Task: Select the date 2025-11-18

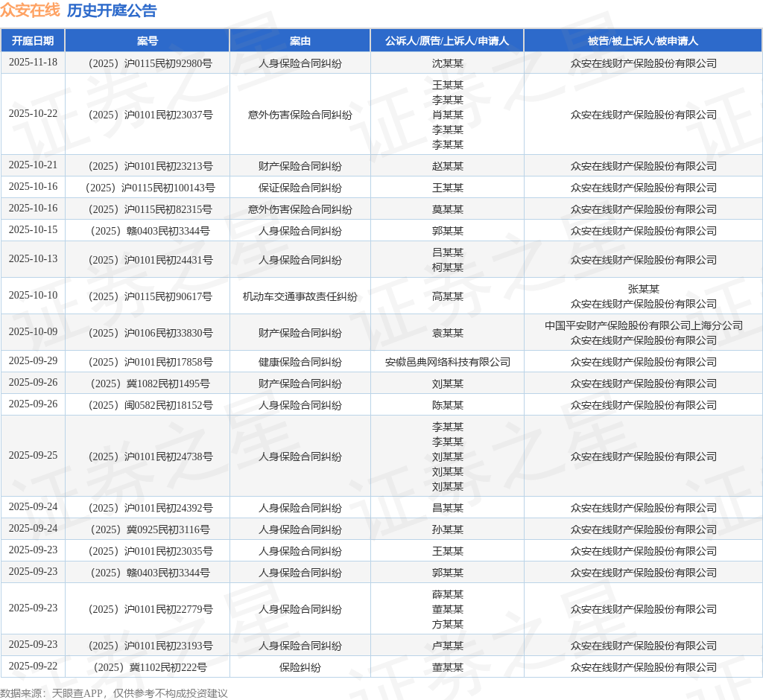Action: pos(33,63)
